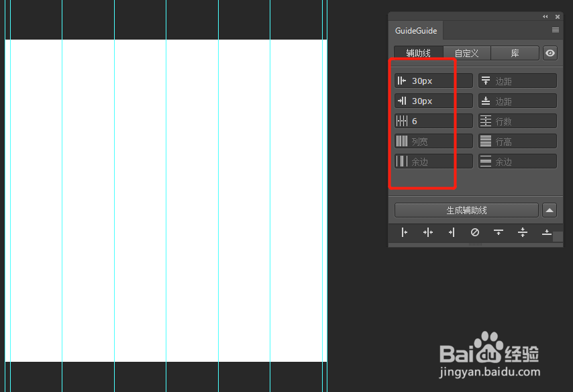Click the column width icon

(402, 141)
